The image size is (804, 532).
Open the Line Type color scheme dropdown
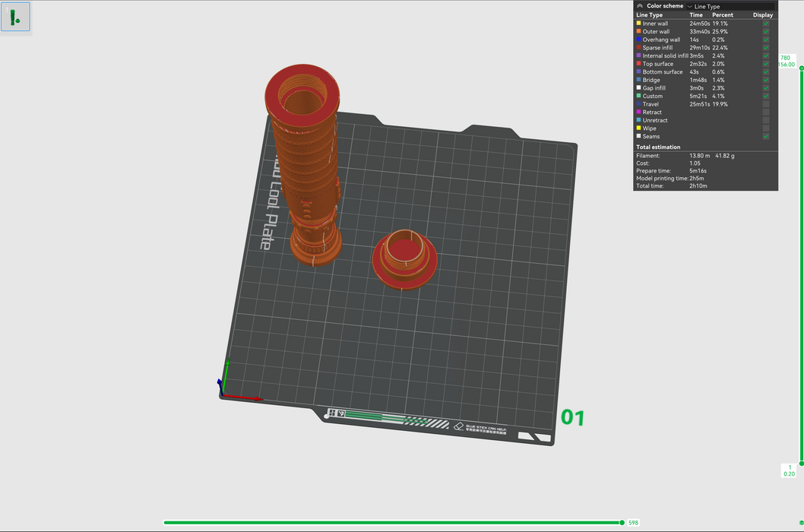pos(730,6)
